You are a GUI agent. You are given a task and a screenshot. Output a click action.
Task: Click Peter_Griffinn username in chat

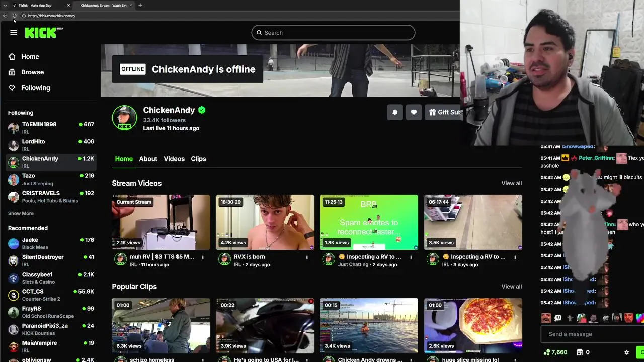tap(596, 158)
